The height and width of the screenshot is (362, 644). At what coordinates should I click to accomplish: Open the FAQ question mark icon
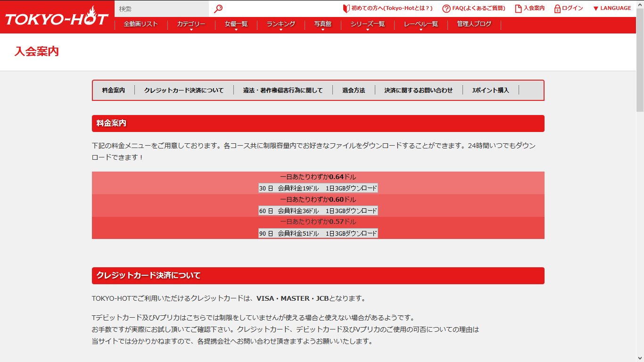click(x=446, y=8)
